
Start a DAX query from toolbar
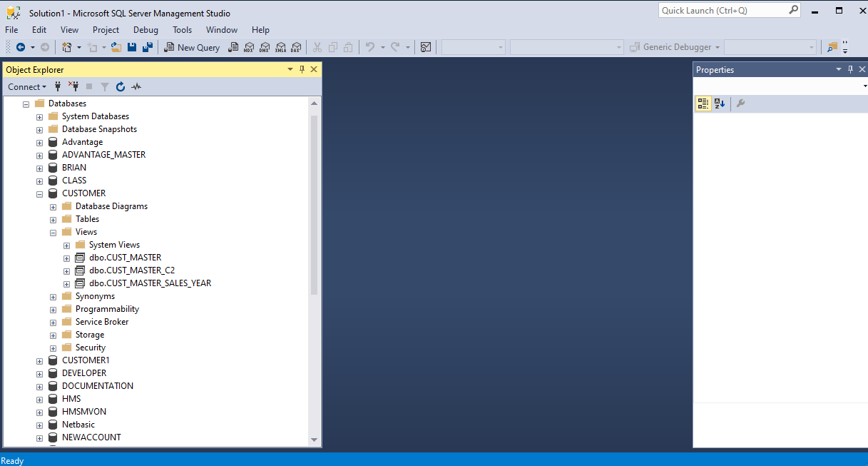coord(296,47)
